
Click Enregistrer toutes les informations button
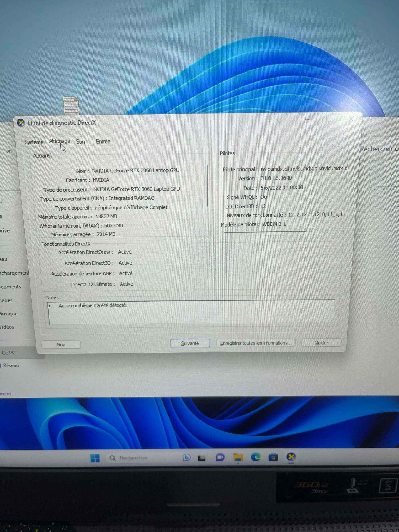coord(256,343)
